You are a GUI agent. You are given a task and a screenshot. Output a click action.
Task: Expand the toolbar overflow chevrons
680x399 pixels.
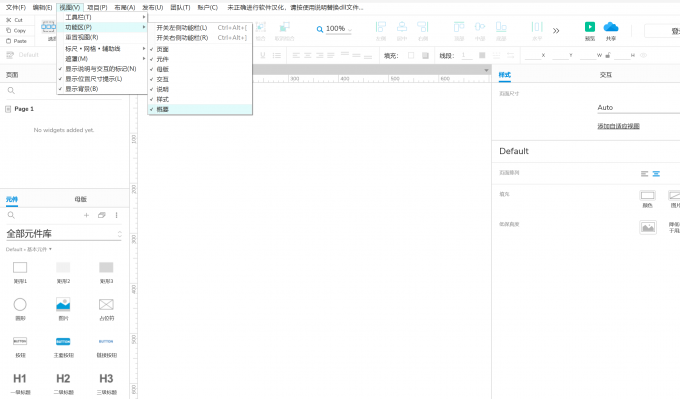click(556, 30)
